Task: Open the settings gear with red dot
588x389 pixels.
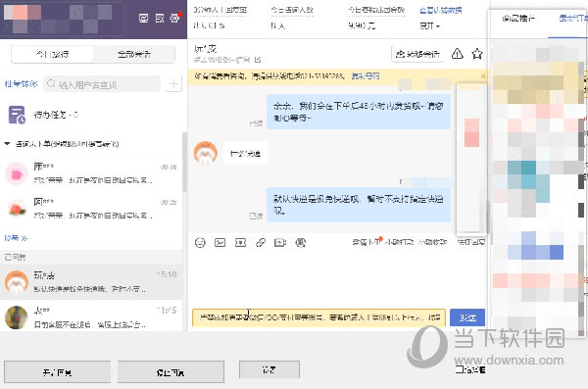Action: click(175, 18)
